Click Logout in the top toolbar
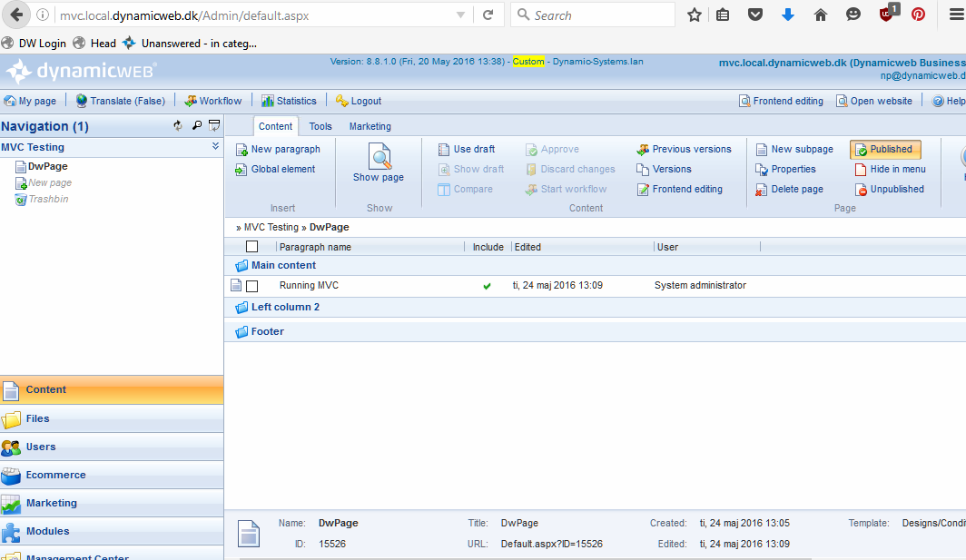Screen dimensions: 966x560 coord(365,101)
